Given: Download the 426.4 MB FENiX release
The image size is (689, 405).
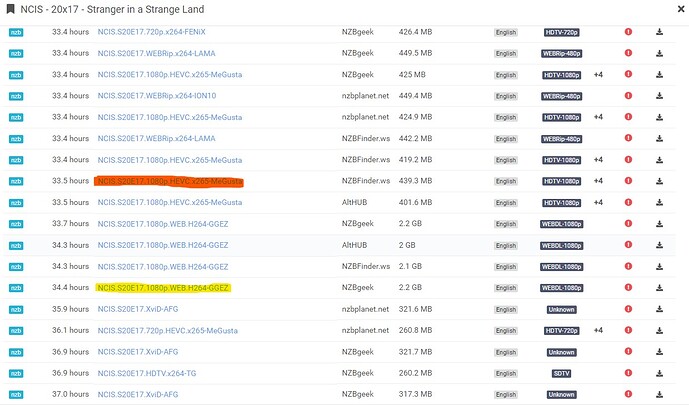Looking at the screenshot, I should [x=660, y=32].
